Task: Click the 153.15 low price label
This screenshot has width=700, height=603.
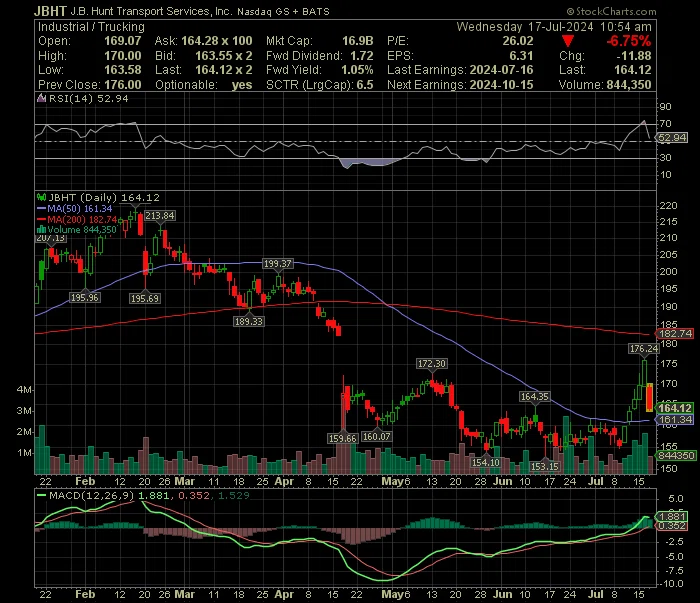Action: pos(545,466)
